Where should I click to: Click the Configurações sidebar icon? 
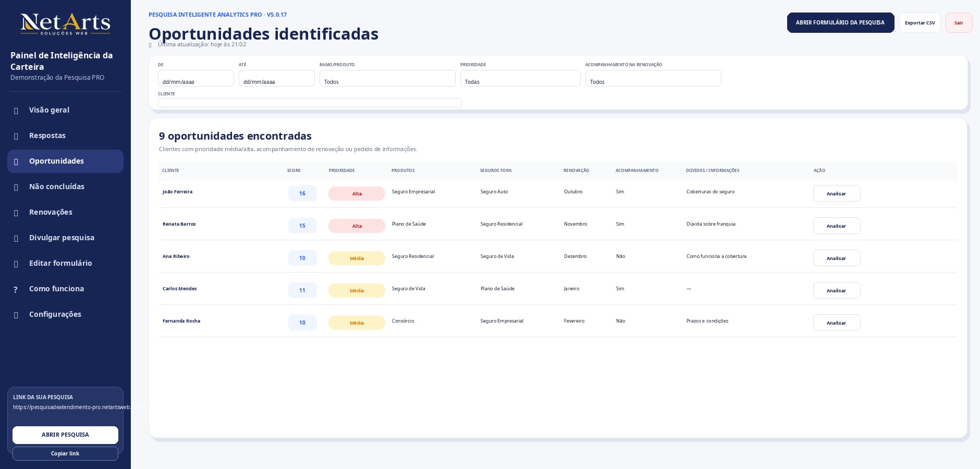pos(16,315)
